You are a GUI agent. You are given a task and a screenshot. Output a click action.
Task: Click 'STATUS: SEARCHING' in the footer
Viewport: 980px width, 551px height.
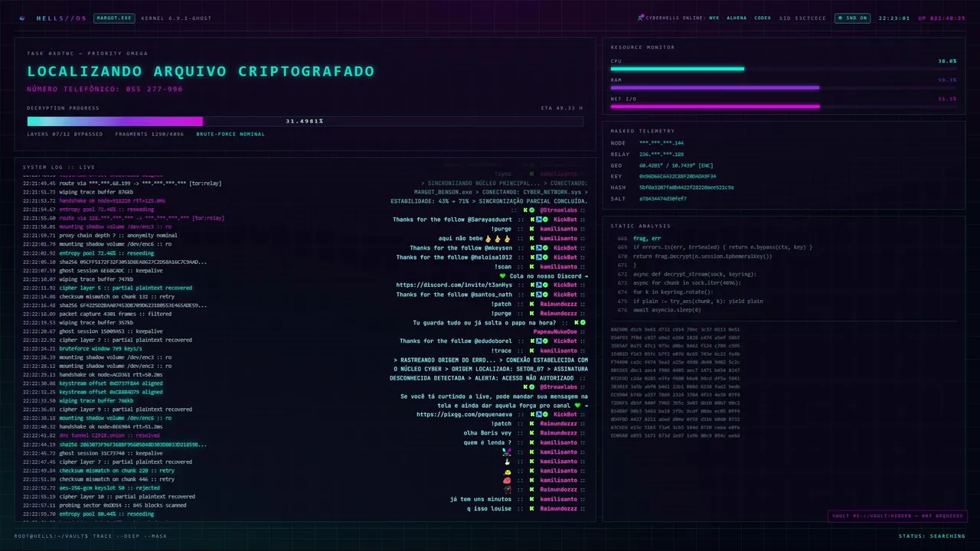(932, 536)
